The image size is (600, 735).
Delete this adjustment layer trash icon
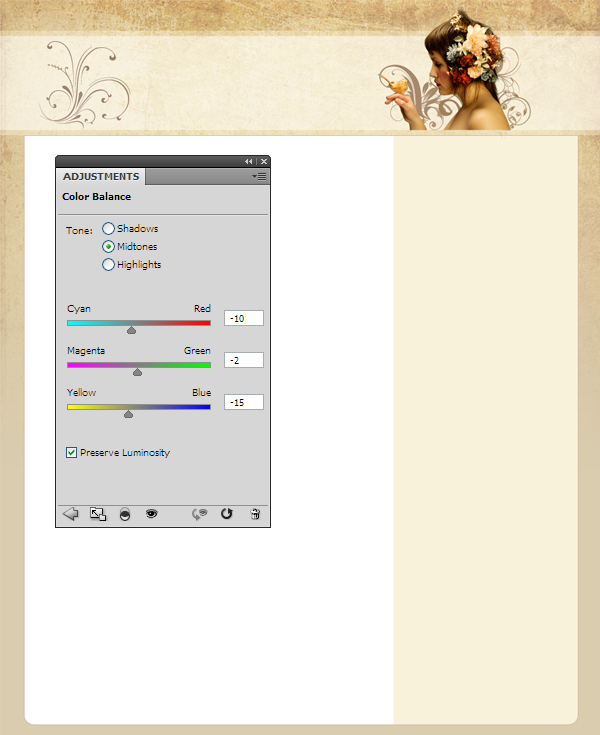pos(255,514)
